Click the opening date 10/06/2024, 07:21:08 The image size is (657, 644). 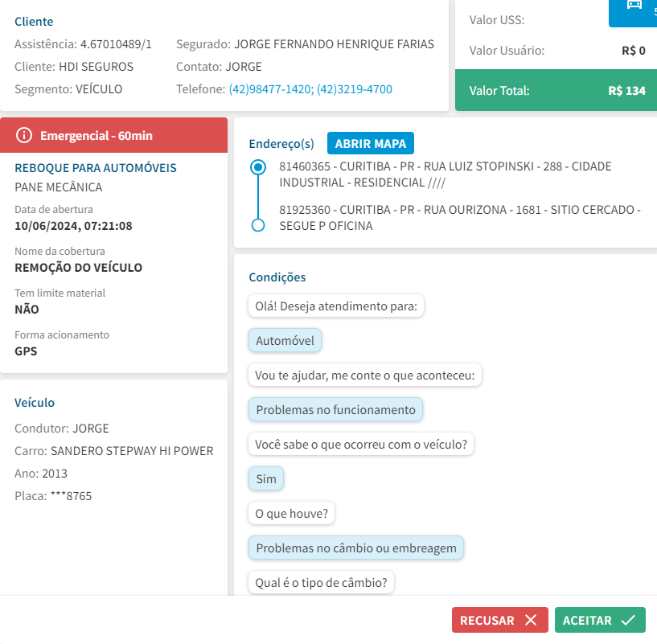(73, 226)
